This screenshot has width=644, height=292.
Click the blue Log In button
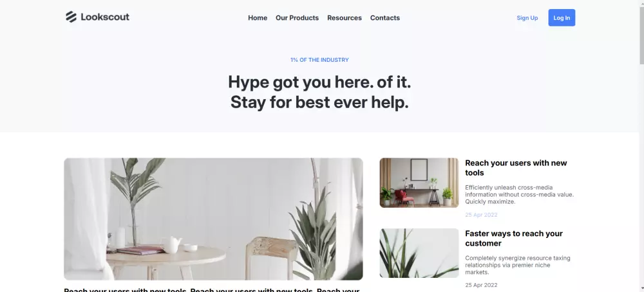tap(562, 17)
